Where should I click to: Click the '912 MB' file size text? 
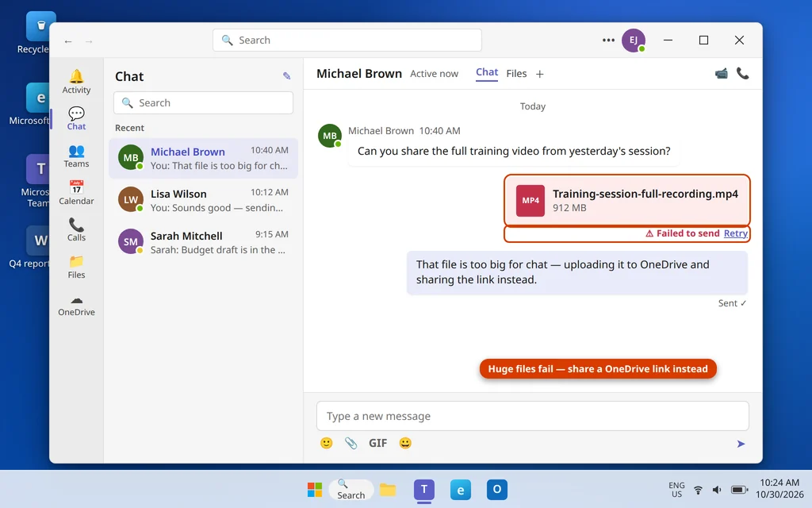coord(569,208)
